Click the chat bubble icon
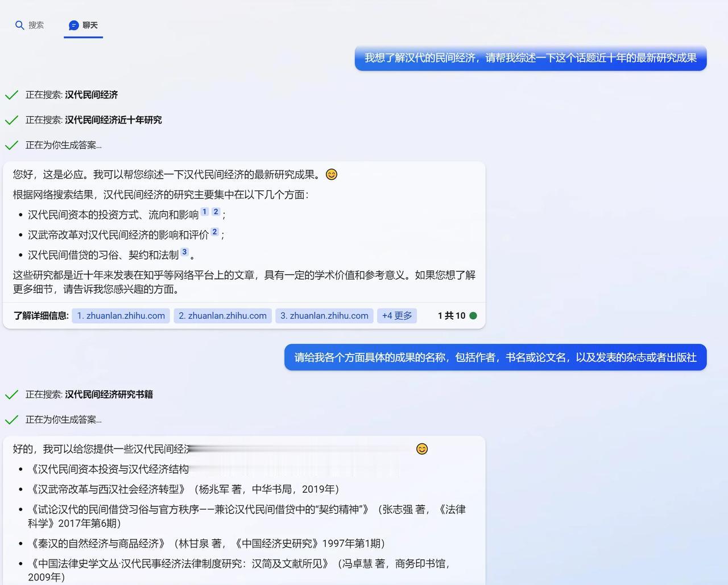The width and height of the screenshot is (728, 585). 73,25
